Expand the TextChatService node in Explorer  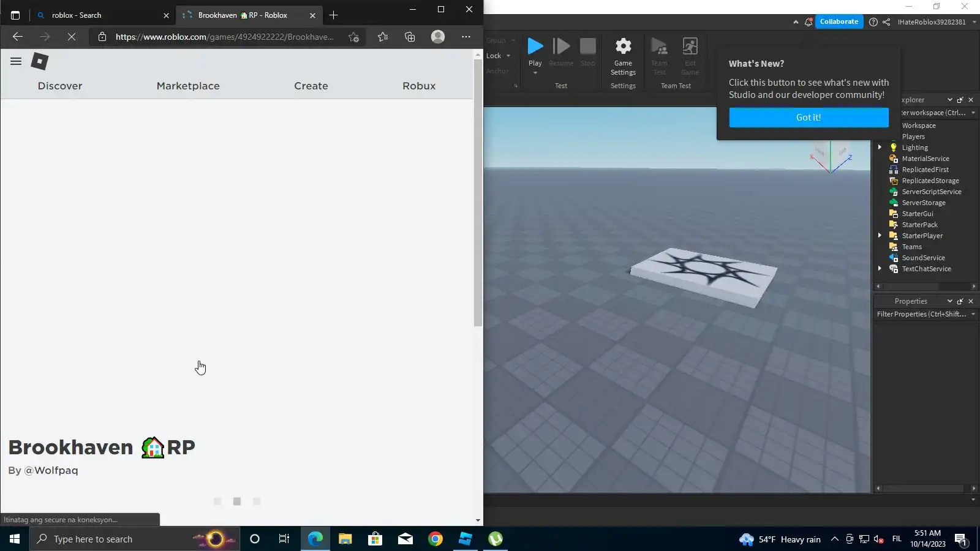pyautogui.click(x=880, y=269)
